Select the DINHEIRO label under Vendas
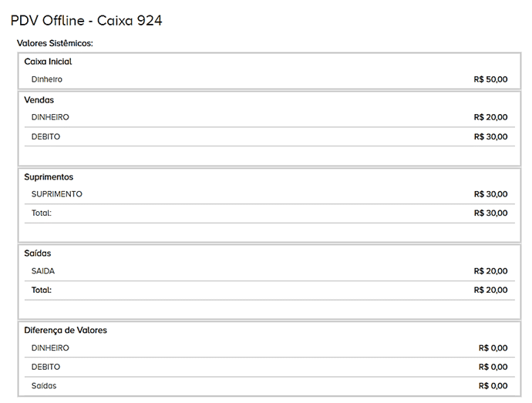Screen dimensions: 532x403 point(50,117)
